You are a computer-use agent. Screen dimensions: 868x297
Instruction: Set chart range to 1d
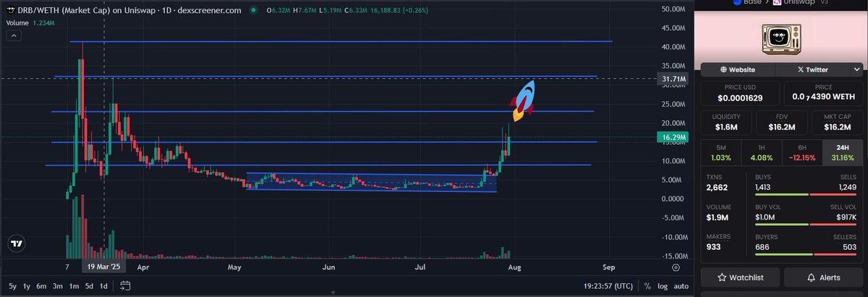click(x=103, y=285)
